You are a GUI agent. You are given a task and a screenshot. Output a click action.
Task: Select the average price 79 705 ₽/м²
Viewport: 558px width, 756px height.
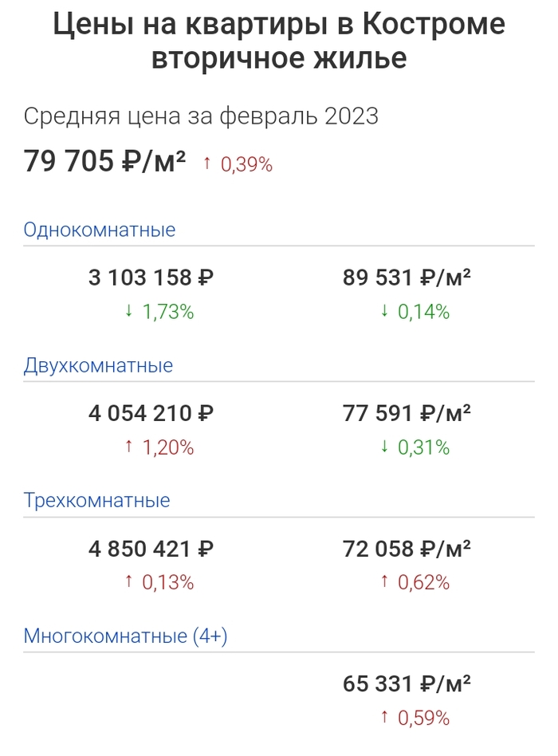click(x=104, y=162)
